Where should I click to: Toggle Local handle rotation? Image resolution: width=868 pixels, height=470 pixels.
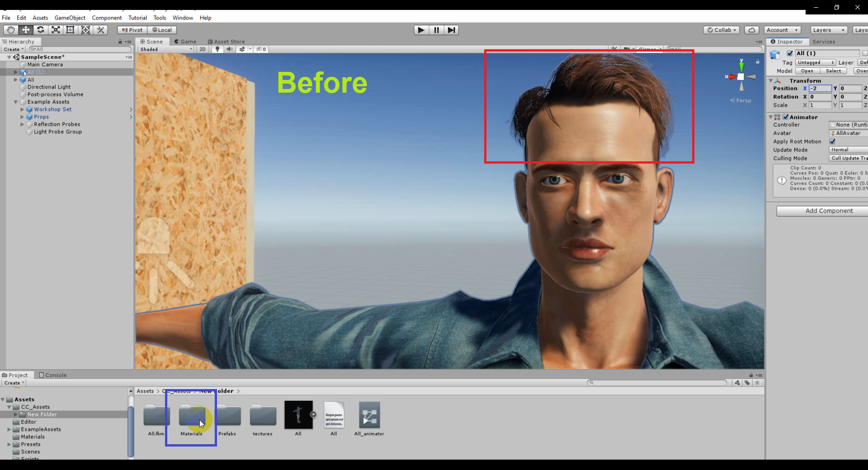coord(162,30)
